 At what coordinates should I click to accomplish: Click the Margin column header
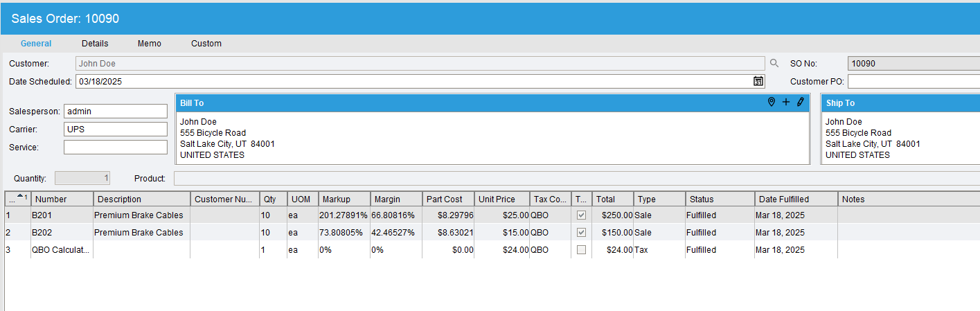coord(396,199)
